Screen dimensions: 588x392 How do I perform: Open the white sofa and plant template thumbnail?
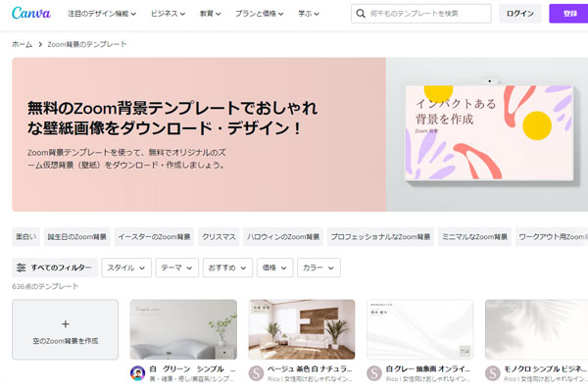183,329
